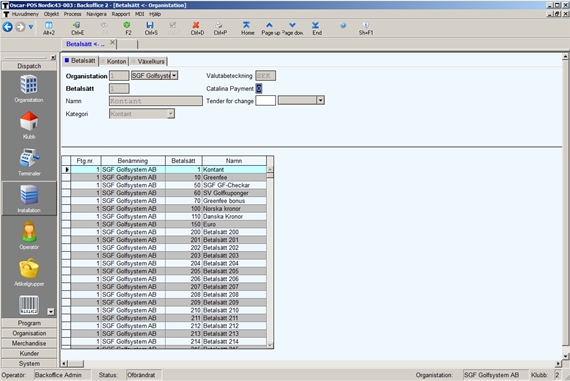Click the Ctrl+E toolbar icon
Viewport: 570px width, 381px height.
tap(77, 25)
